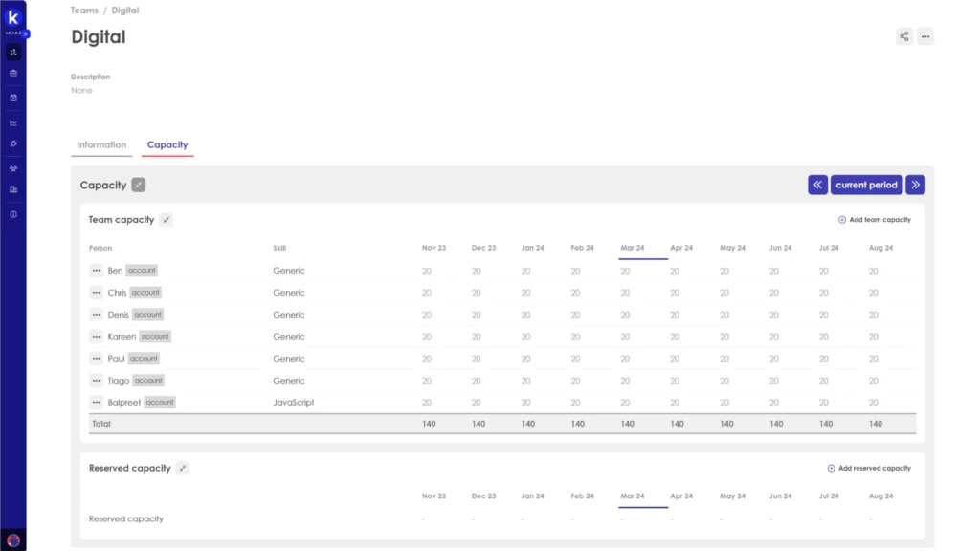The image size is (980, 551).
Task: Open the options menu for Kareen
Action: [x=96, y=336]
